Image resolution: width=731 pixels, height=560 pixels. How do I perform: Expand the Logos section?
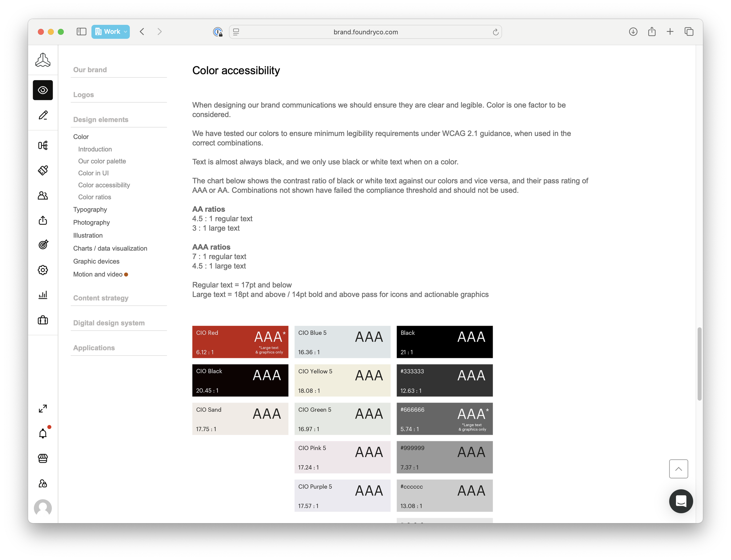coord(84,95)
